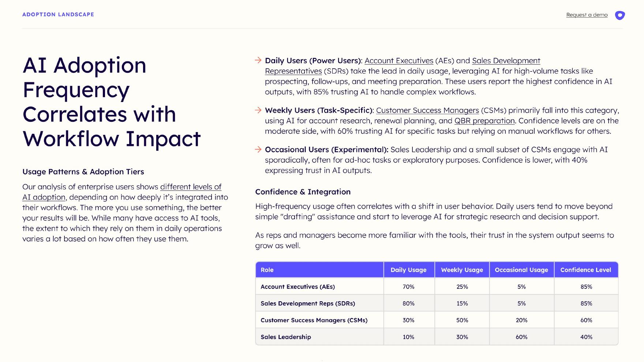Image resolution: width=644 pixels, height=362 pixels.
Task: Open the QBR preparation link
Action: [x=484, y=121]
